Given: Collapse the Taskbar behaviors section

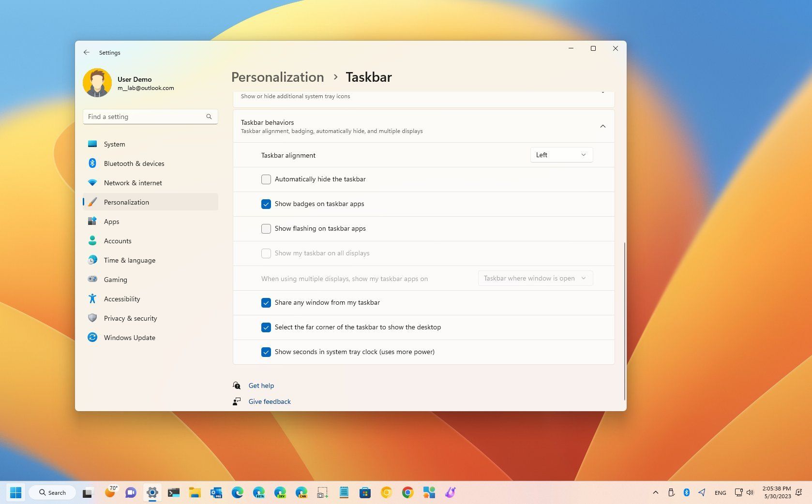Looking at the screenshot, I should [x=603, y=126].
